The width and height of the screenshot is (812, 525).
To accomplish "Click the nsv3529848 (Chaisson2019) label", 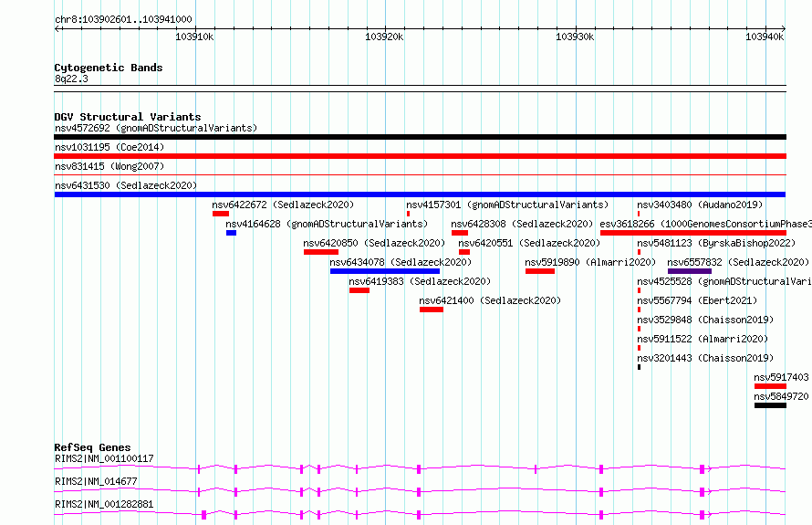I will point(706,320).
